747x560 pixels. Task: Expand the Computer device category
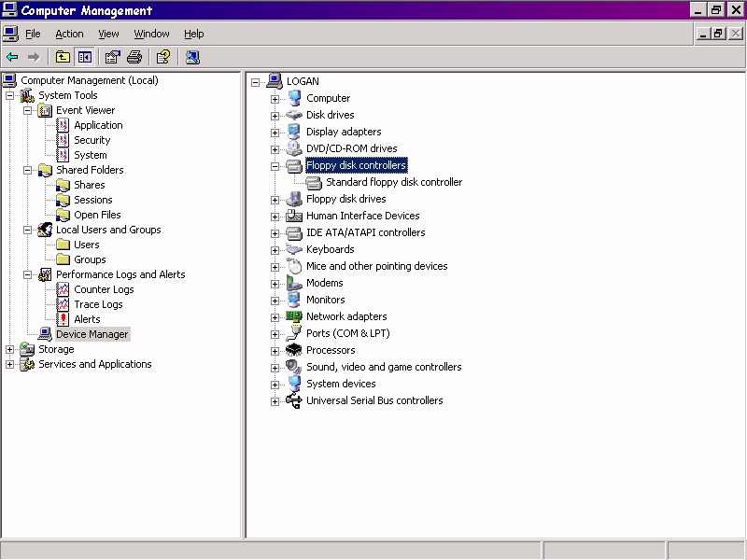(275, 99)
